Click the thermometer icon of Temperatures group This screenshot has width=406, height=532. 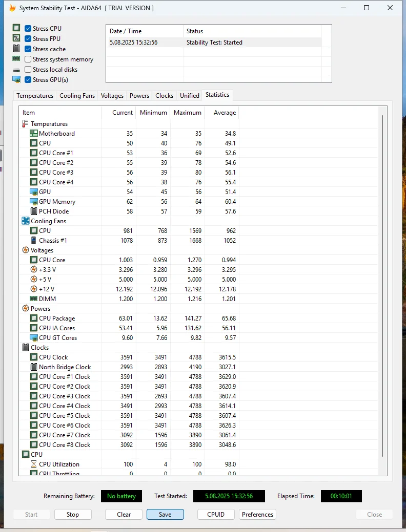[x=25, y=123]
